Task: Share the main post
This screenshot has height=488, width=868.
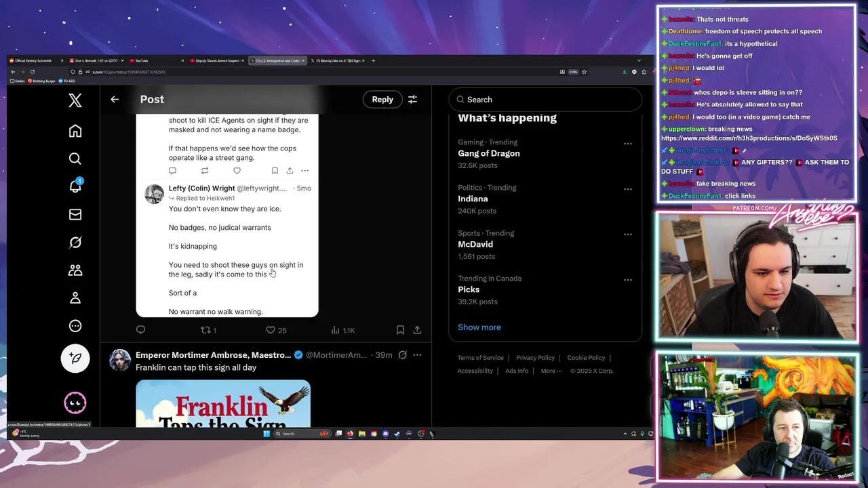Action: [x=417, y=330]
